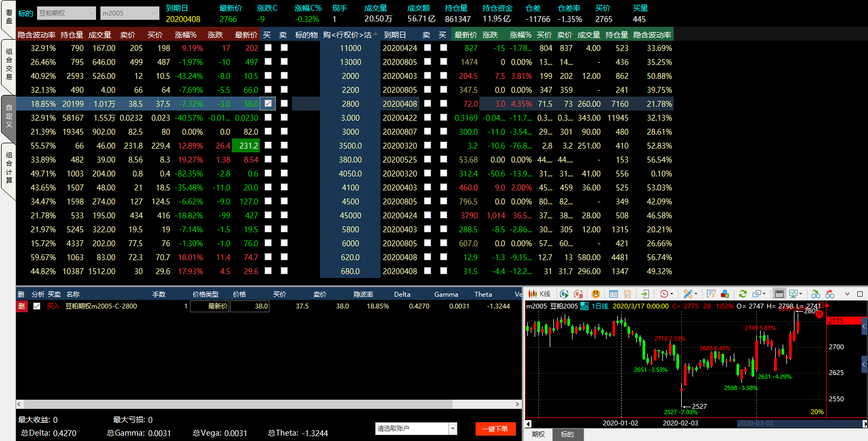Click the red 删 delete button on order row
Image resolution: width=868 pixels, height=441 pixels.
pos(21,306)
